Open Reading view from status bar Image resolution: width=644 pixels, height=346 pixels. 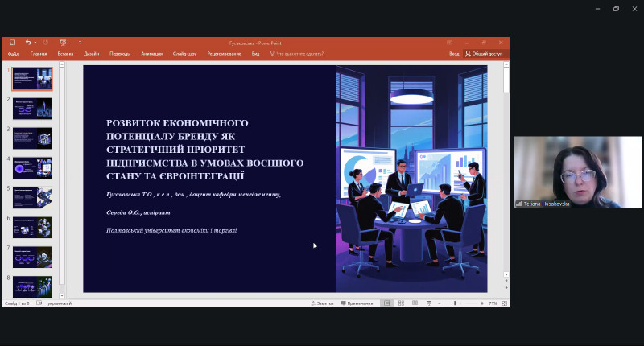(x=413, y=303)
